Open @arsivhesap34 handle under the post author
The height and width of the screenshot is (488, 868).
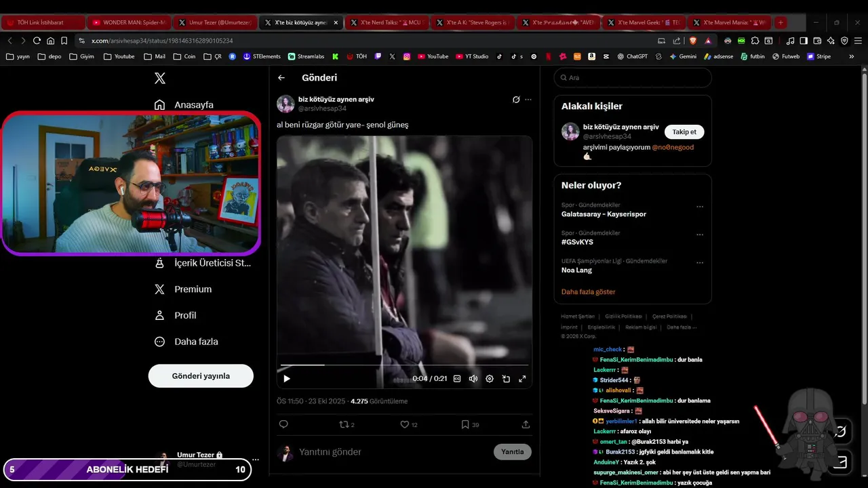322,108
